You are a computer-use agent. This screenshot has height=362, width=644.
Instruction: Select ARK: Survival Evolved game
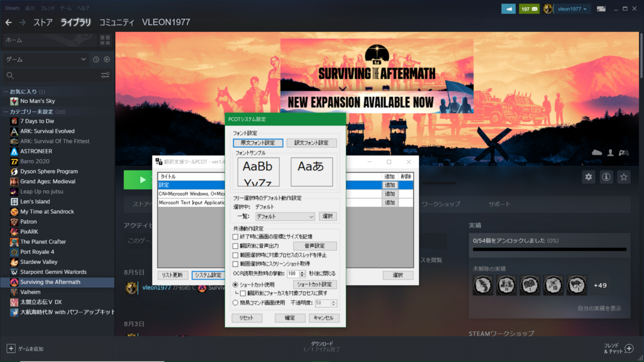point(47,131)
